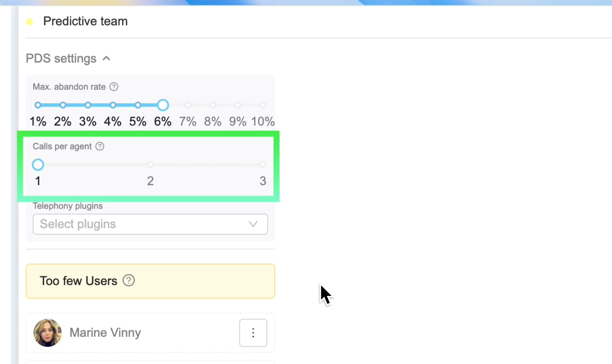The width and height of the screenshot is (612, 364).
Task: Click the Predictive team title
Action: [85, 21]
